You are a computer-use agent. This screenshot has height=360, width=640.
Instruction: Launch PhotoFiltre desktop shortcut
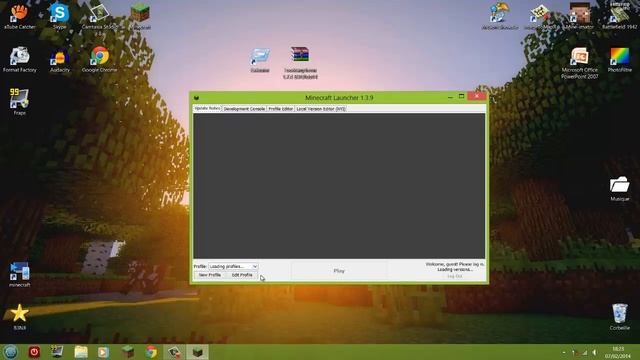pyautogui.click(x=620, y=60)
